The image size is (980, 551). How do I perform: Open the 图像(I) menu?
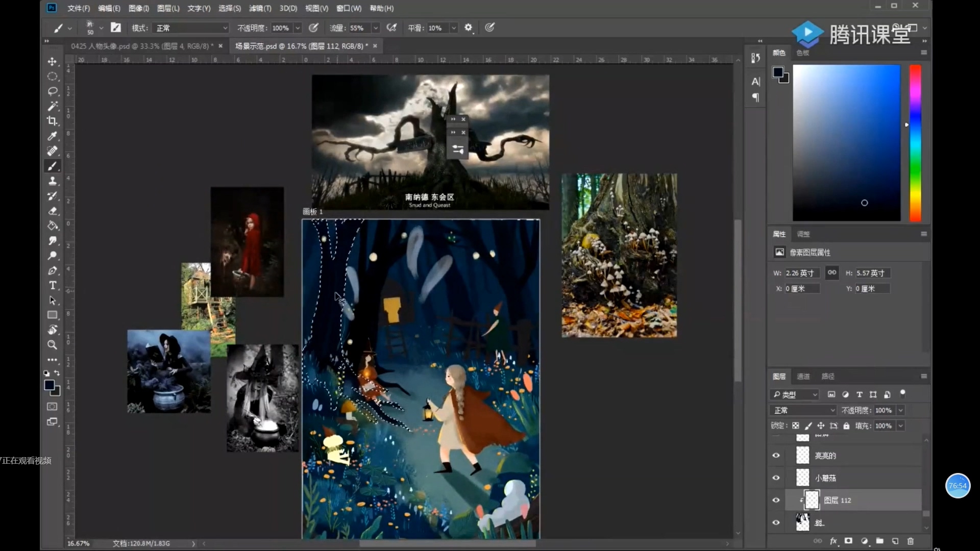pos(138,8)
